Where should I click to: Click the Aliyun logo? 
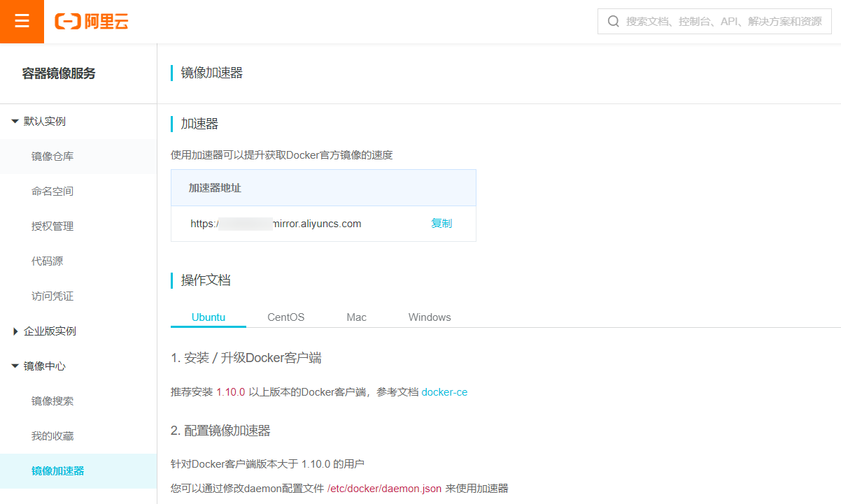92,22
